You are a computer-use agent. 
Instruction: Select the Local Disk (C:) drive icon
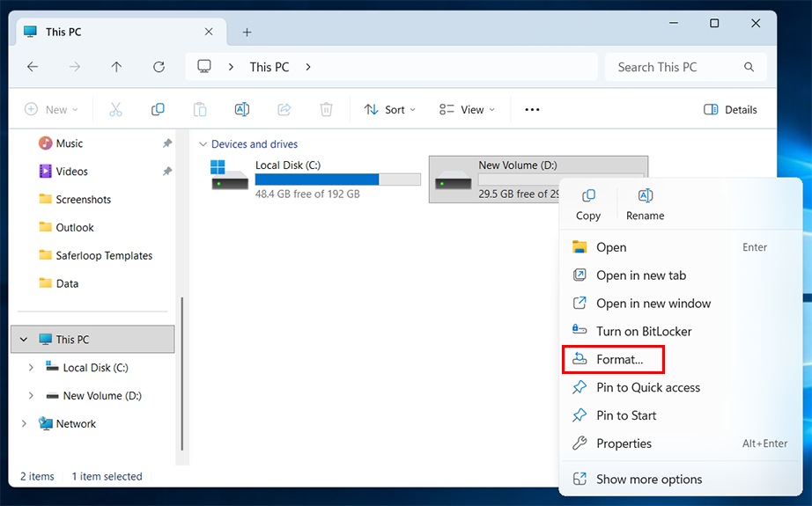click(x=229, y=176)
